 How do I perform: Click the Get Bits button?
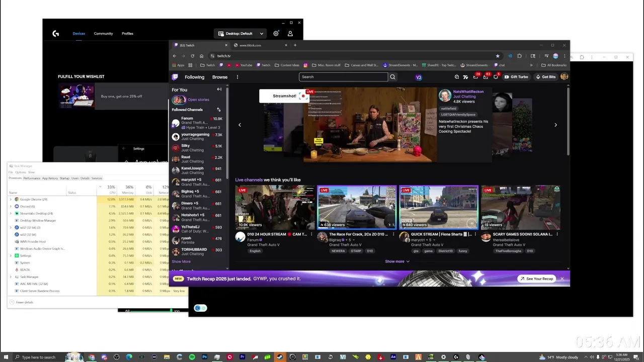pyautogui.click(x=545, y=77)
